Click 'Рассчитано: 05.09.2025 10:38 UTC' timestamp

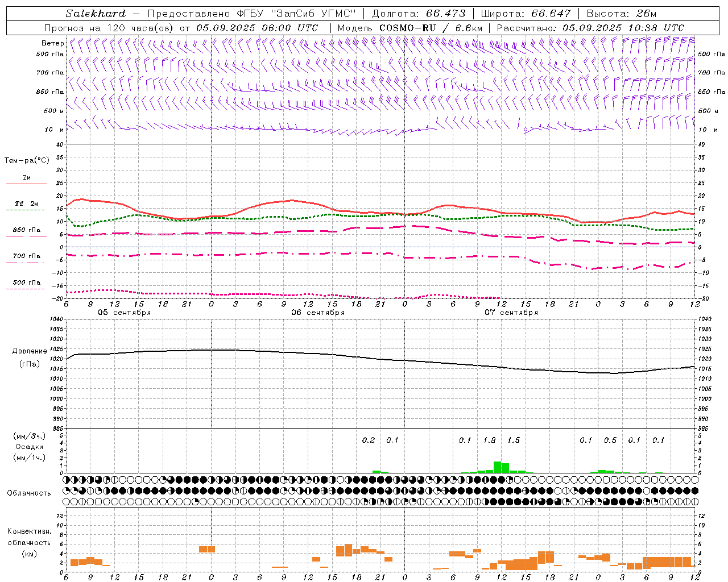(590, 28)
